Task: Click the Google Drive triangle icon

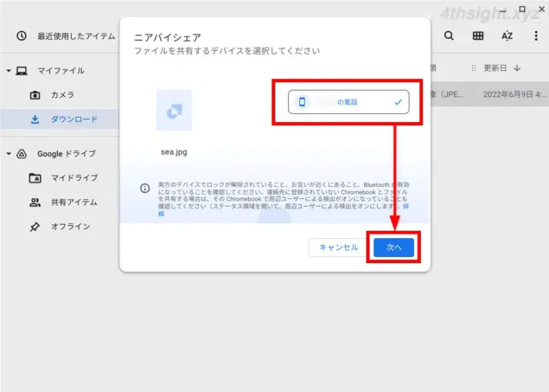Action: [x=22, y=154]
